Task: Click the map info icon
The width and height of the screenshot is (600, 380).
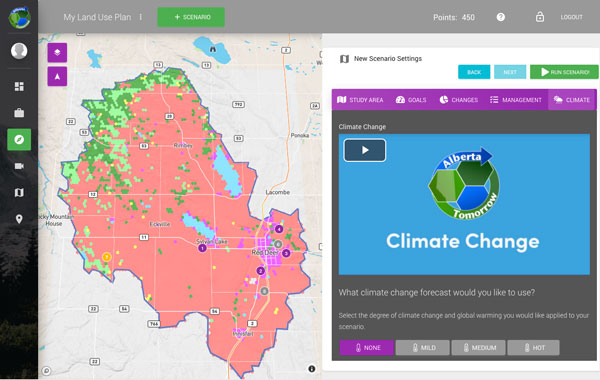Action: tap(312, 369)
